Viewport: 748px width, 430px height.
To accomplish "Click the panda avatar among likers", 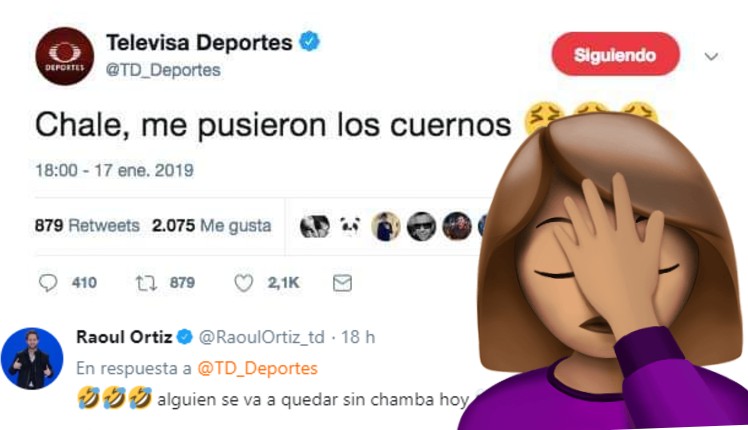I will tap(350, 226).
